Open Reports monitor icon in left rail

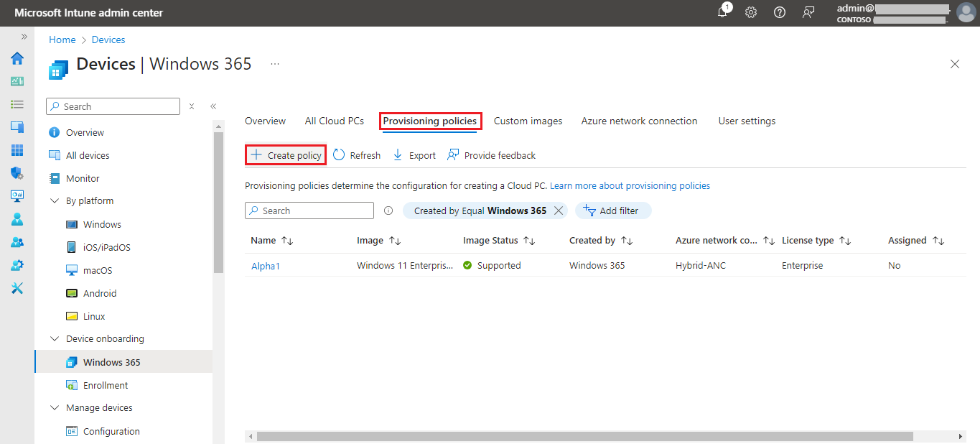[17, 196]
